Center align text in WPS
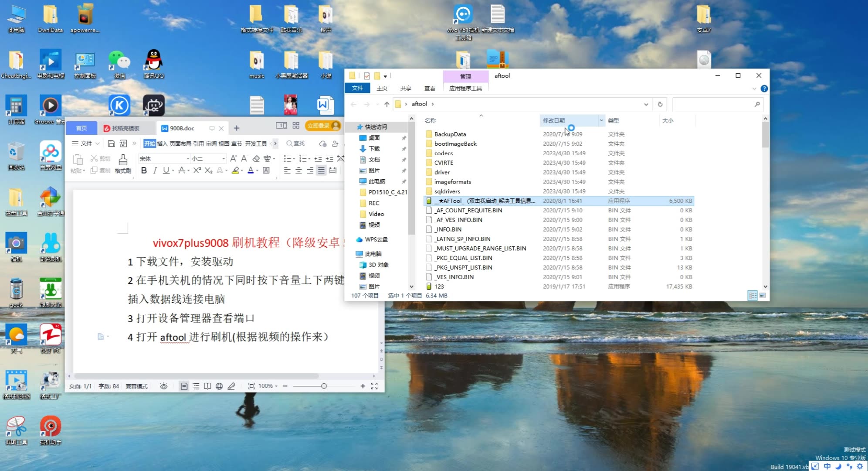The image size is (868, 471). (x=298, y=171)
